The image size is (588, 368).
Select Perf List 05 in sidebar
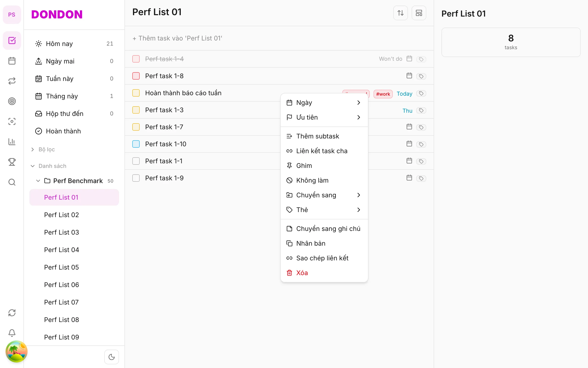pos(74,267)
